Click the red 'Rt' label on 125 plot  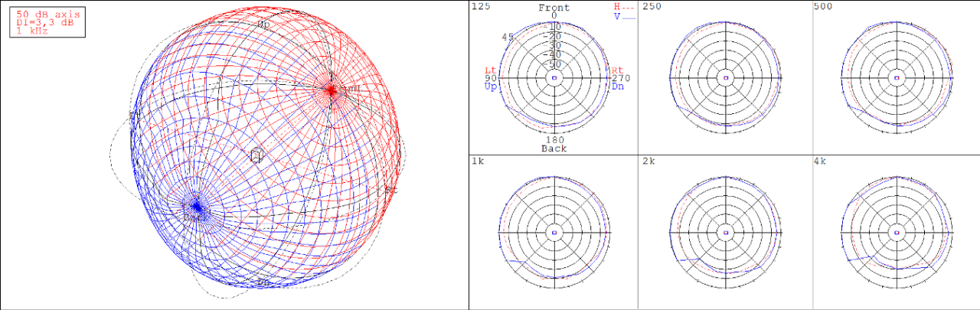pyautogui.click(x=617, y=70)
